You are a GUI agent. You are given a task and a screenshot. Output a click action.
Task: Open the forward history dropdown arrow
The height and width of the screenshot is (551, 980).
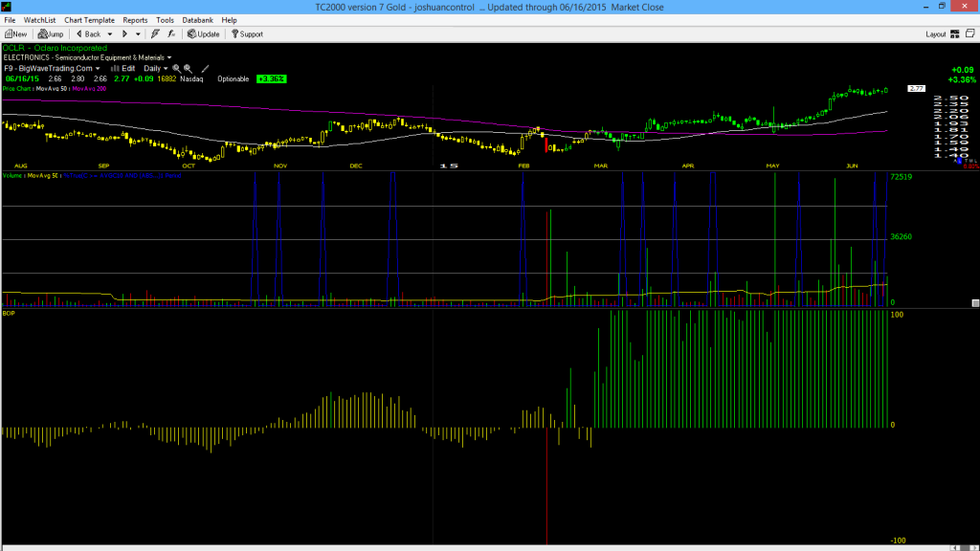[x=138, y=34]
